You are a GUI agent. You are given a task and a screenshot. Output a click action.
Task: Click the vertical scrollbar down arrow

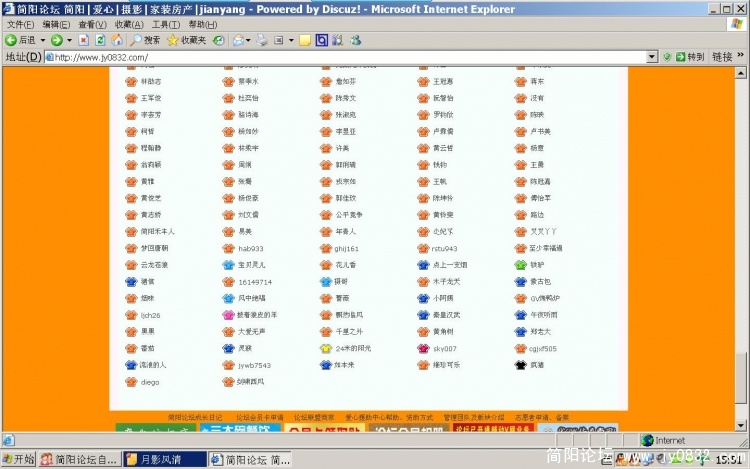point(740,425)
